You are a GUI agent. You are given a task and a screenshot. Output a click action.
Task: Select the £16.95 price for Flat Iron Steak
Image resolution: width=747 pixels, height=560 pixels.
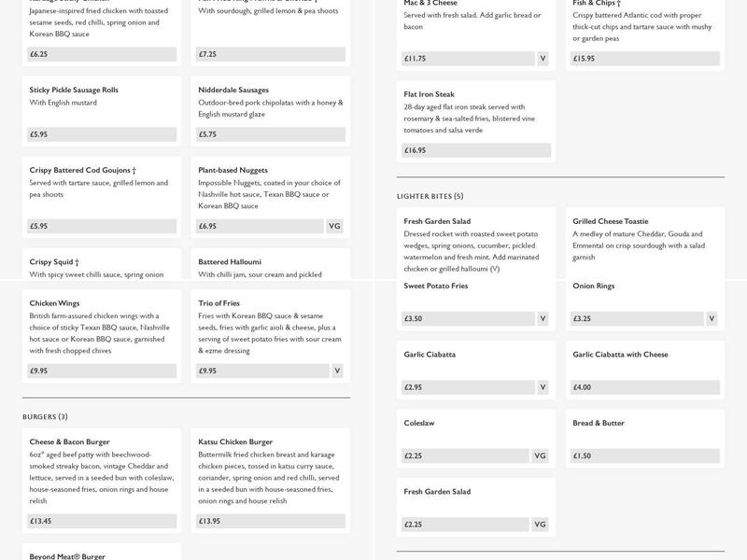pos(476,150)
